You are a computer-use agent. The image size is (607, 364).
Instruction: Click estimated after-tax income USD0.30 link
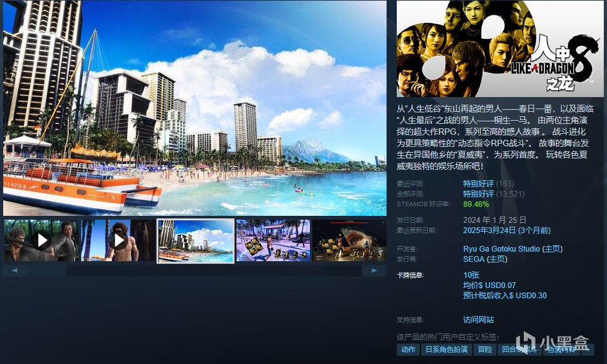[x=505, y=296]
